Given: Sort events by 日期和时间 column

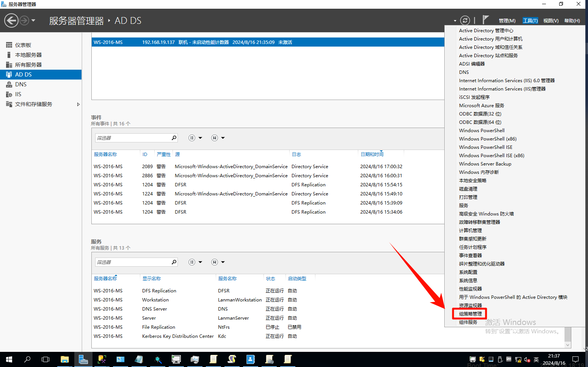Looking at the screenshot, I should [372, 155].
